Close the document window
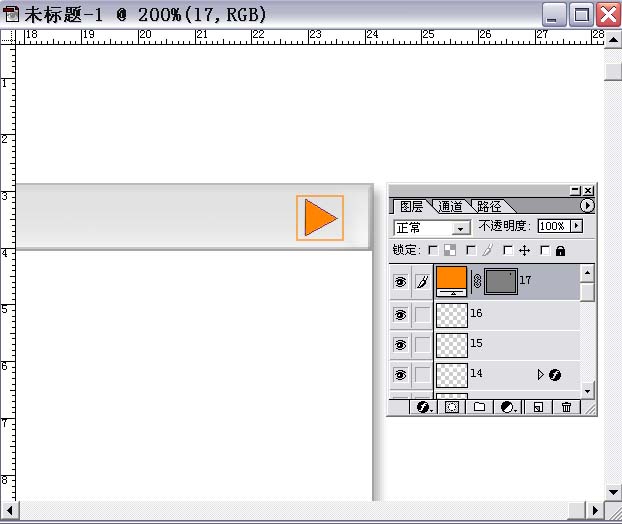The image size is (622, 524). 609,15
